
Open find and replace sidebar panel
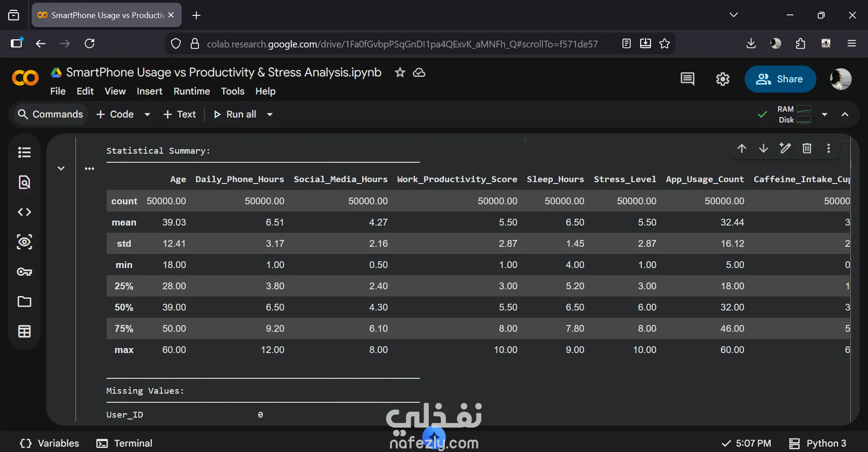(24, 182)
